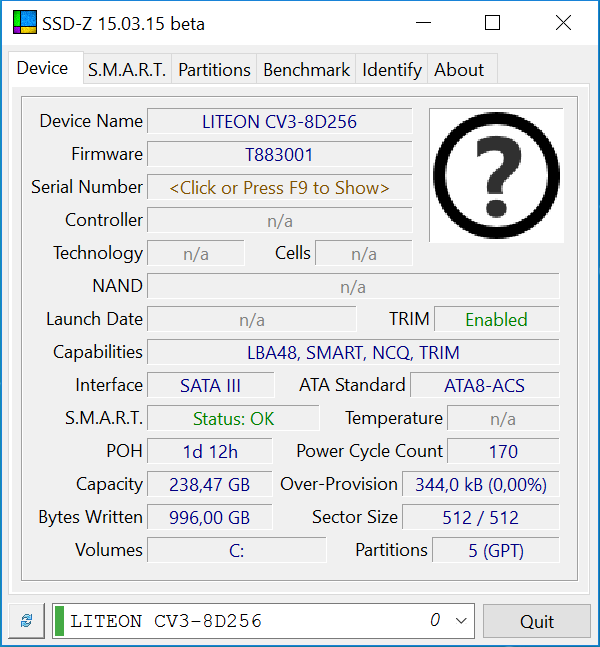Click the Temperature n/a field

click(x=503, y=418)
